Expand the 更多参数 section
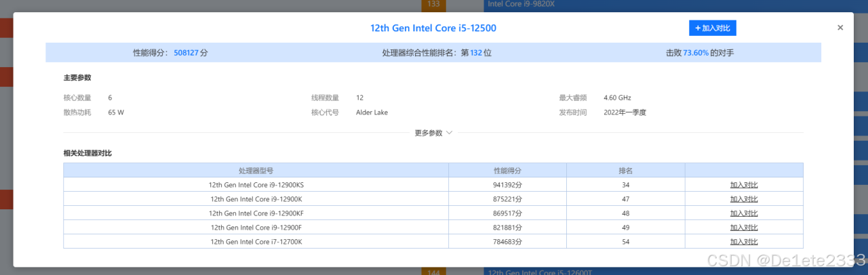 [433, 133]
